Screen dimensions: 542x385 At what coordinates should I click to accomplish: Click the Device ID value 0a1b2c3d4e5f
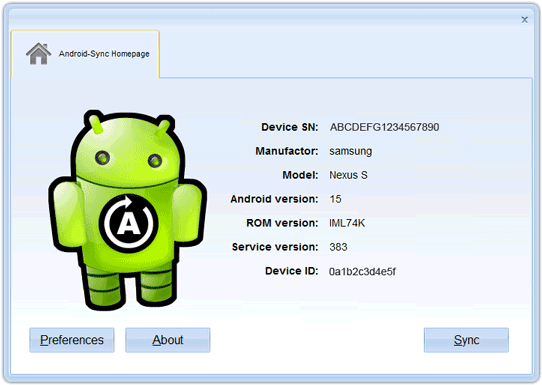pyautogui.click(x=362, y=271)
